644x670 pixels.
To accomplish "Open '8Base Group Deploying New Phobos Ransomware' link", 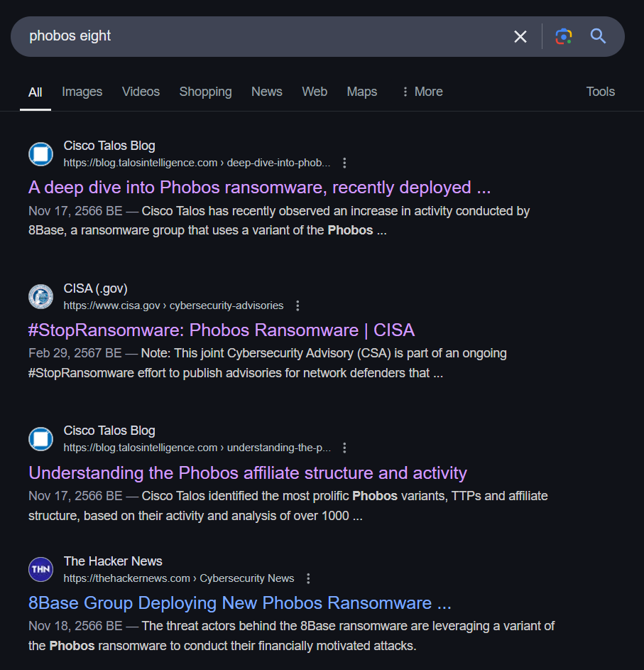I will (239, 603).
